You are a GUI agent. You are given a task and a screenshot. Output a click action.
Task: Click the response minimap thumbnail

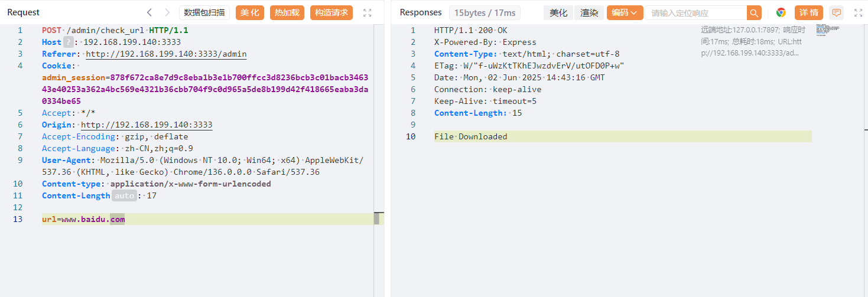tap(827, 30)
